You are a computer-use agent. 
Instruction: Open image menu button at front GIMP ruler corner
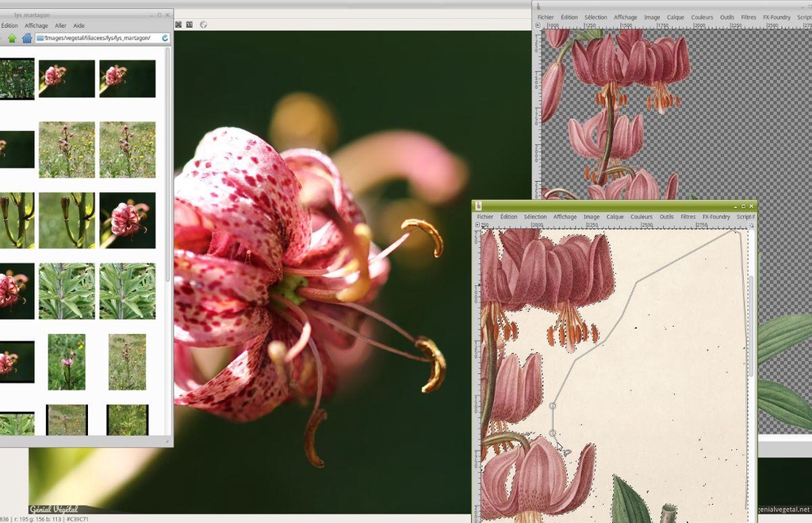[477, 225]
